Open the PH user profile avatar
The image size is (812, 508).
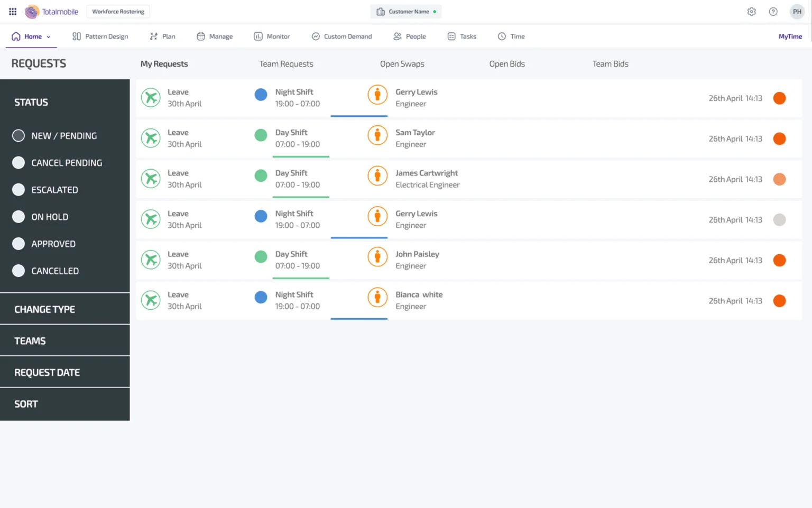pos(797,12)
